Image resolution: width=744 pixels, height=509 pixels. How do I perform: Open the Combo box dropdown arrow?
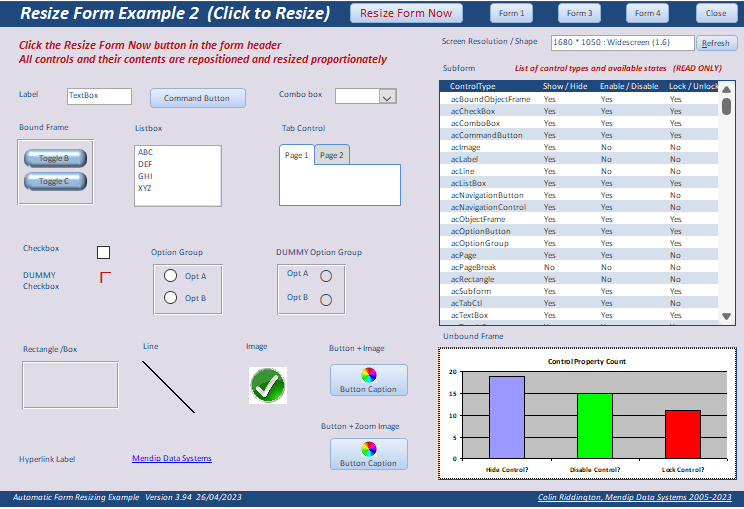pyautogui.click(x=388, y=97)
